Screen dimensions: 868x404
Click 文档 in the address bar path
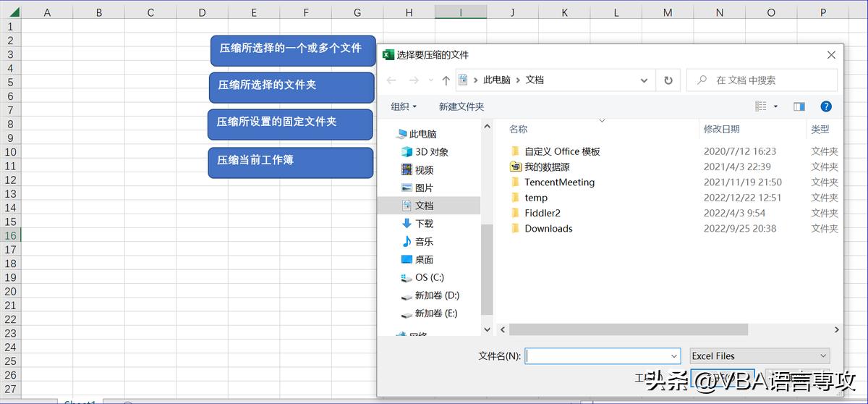[535, 80]
